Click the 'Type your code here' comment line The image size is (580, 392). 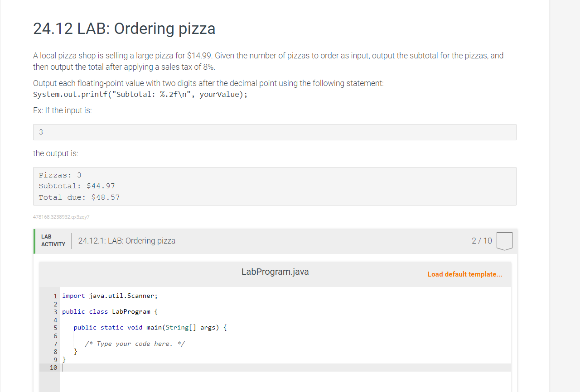[x=135, y=344]
